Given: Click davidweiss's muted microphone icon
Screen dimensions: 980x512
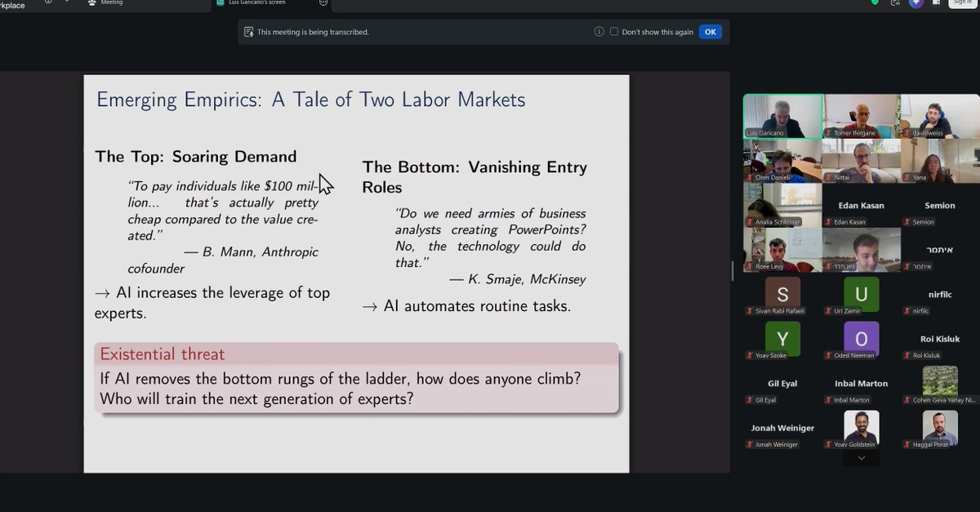Looking at the screenshot, I should (x=907, y=132).
